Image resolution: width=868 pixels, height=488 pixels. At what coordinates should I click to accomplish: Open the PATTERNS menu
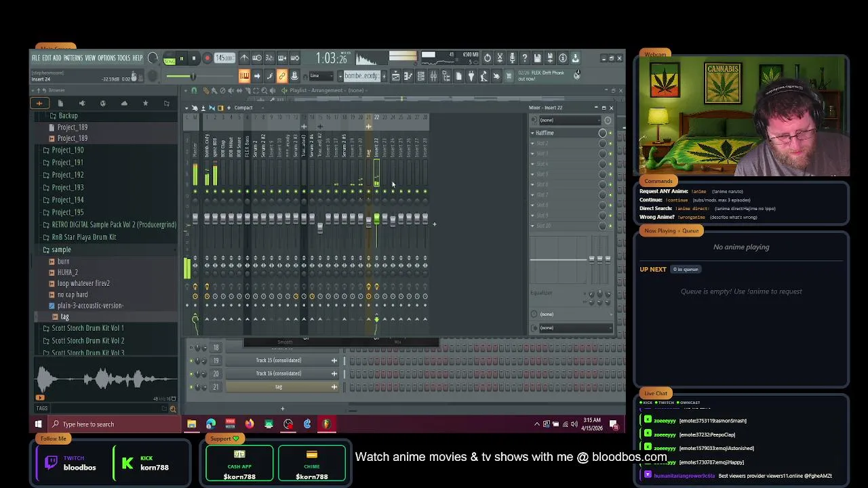point(73,58)
